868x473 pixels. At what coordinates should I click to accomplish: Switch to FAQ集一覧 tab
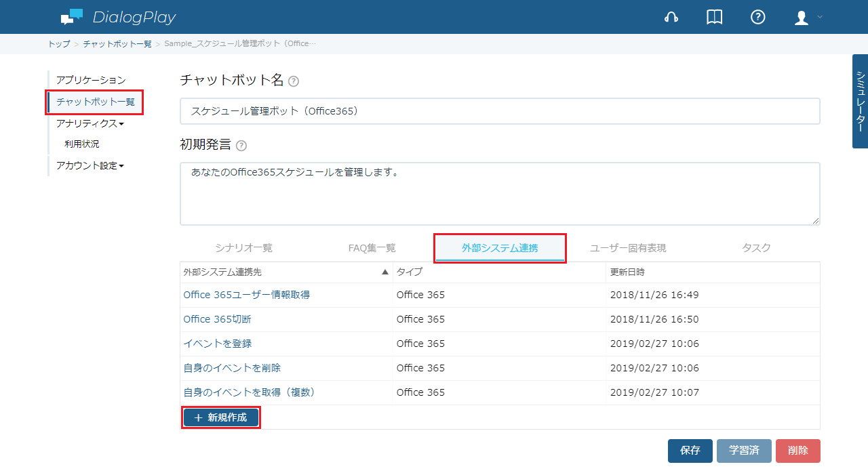[372, 248]
